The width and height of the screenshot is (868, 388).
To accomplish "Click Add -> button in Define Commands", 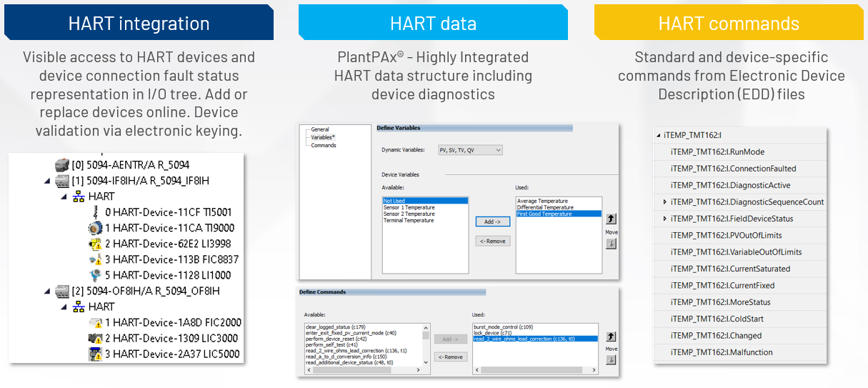I will pos(451,339).
